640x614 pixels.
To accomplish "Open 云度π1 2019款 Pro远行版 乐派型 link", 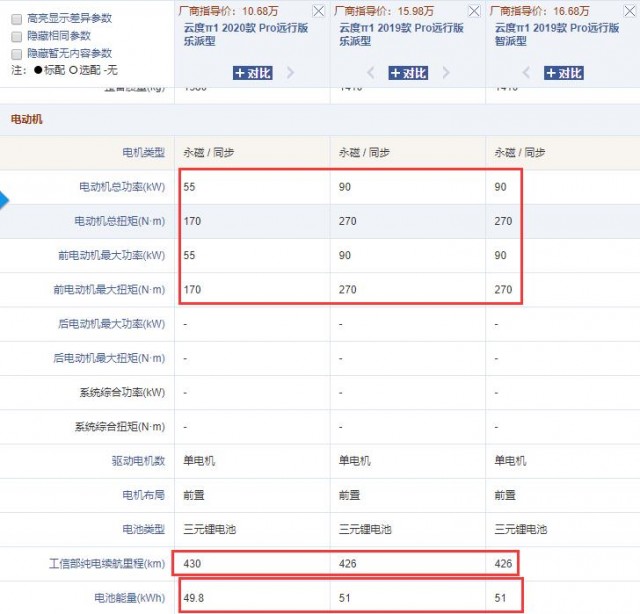I will tap(401, 34).
